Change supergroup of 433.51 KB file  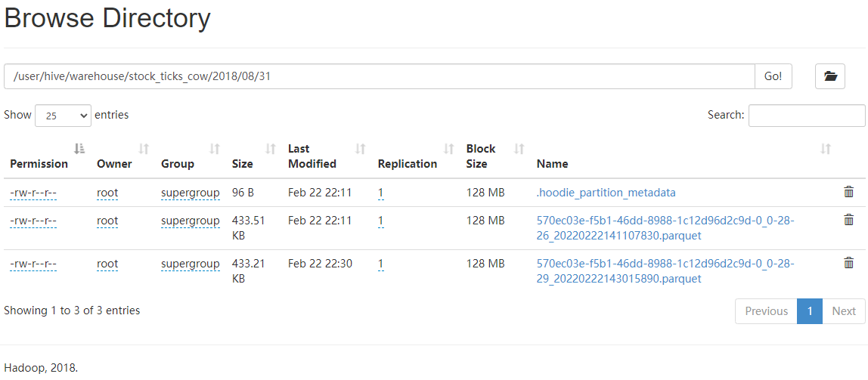(191, 221)
